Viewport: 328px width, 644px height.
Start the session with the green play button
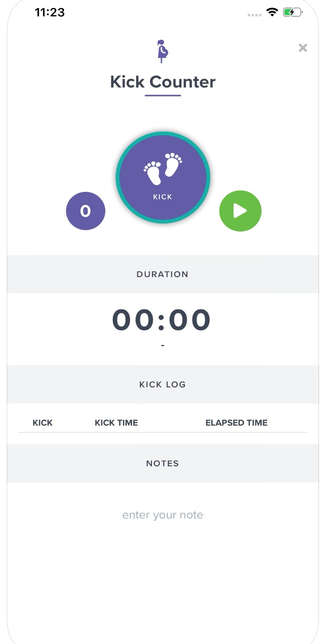point(240,211)
